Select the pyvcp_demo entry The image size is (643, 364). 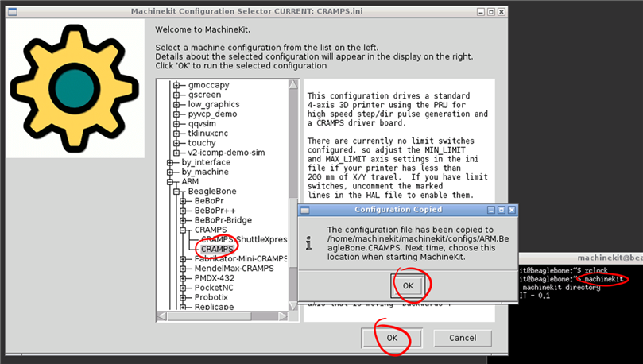(x=212, y=114)
